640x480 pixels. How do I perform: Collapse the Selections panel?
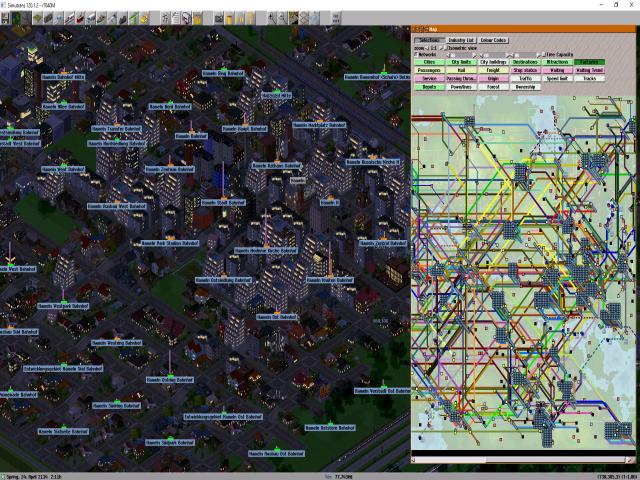429,40
